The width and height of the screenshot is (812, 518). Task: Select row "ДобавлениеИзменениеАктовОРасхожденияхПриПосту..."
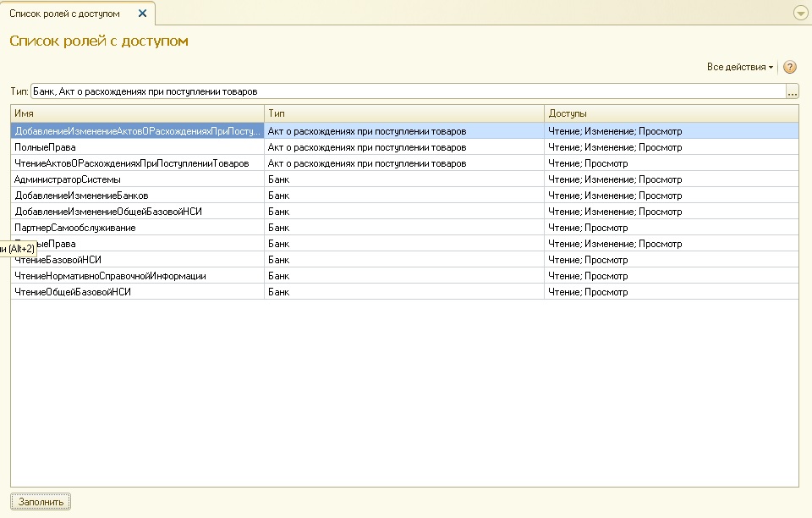(x=404, y=131)
